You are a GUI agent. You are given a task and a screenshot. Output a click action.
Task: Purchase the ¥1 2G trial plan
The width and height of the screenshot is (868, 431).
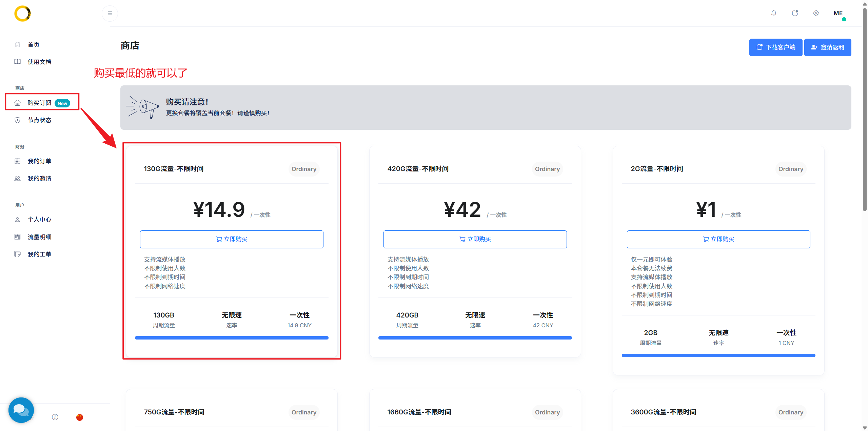[718, 239]
